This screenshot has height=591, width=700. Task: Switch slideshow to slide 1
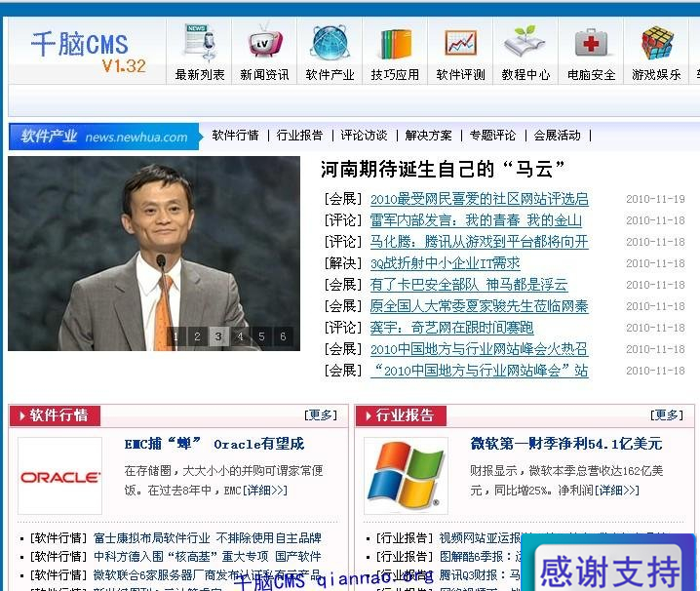coord(175,336)
